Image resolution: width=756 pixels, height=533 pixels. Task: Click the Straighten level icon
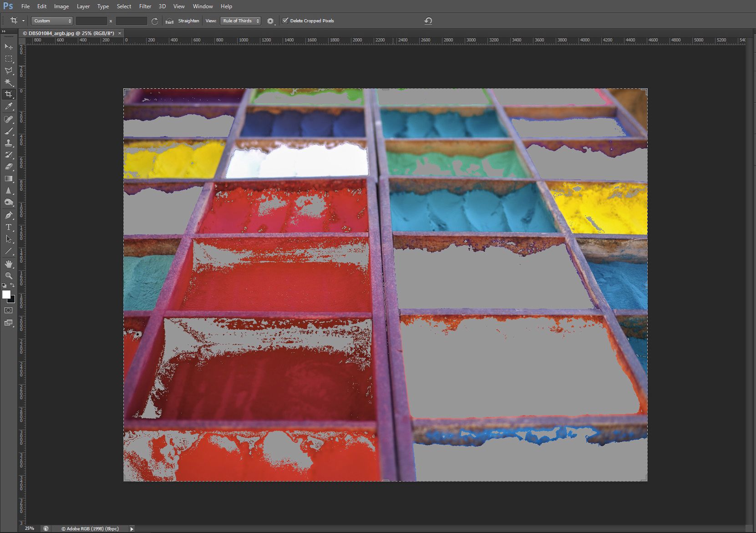click(169, 21)
